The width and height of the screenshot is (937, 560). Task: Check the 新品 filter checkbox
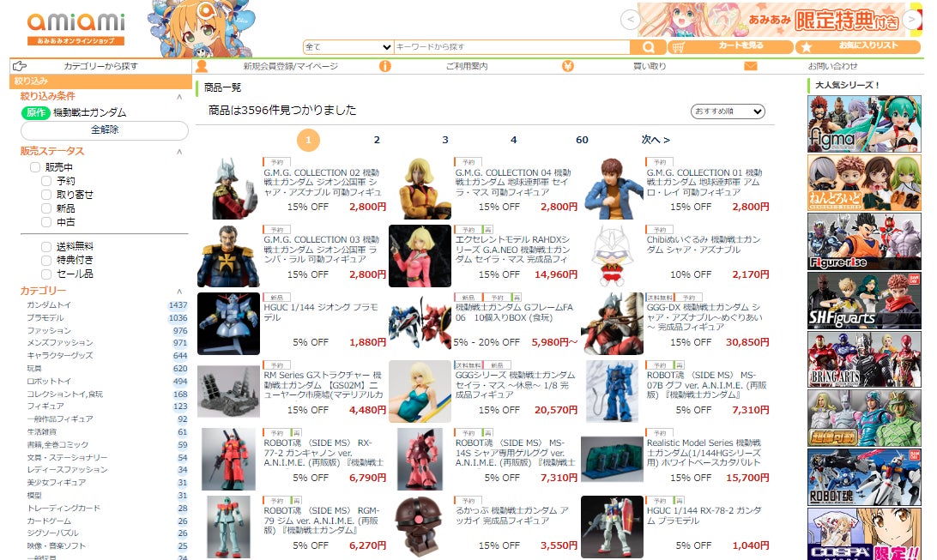pyautogui.click(x=46, y=208)
